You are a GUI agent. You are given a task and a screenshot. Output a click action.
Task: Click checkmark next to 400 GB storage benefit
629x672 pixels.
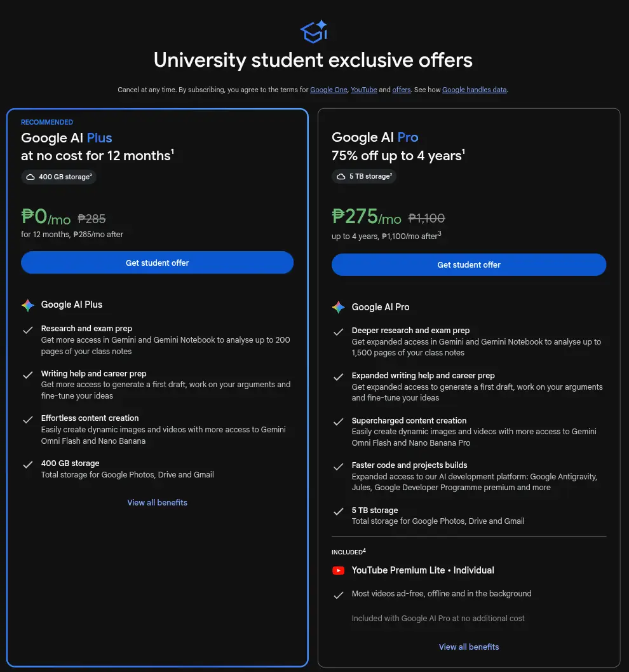click(28, 465)
